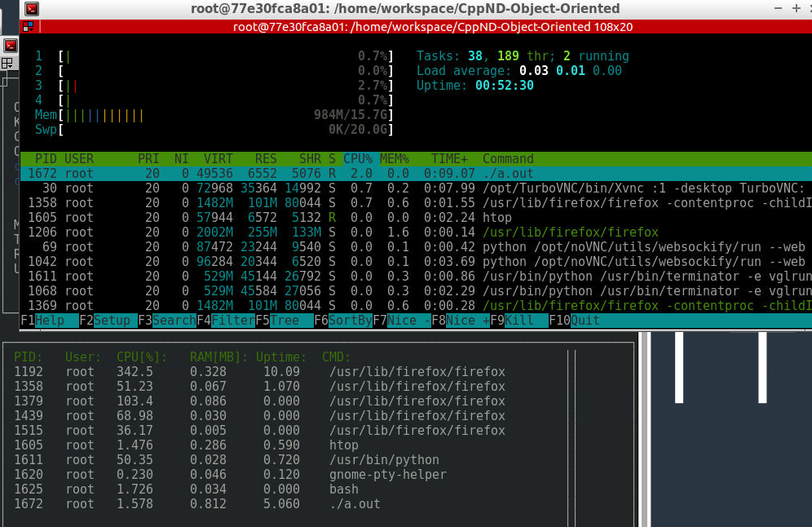
Task: Click the layout grid icon on left edge
Action: (7, 63)
